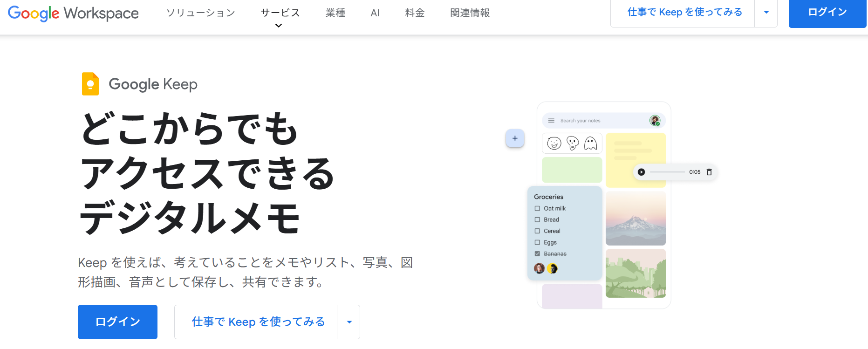This screenshot has width=868, height=349.
Task: Click the yellow Google Keep icon
Action: coord(90,84)
